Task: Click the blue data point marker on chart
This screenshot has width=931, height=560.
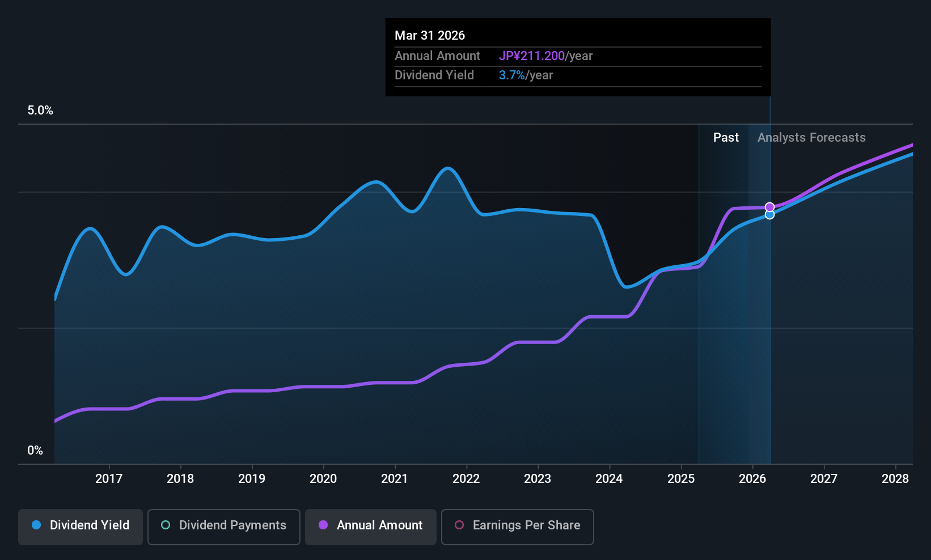Action: coord(769,215)
